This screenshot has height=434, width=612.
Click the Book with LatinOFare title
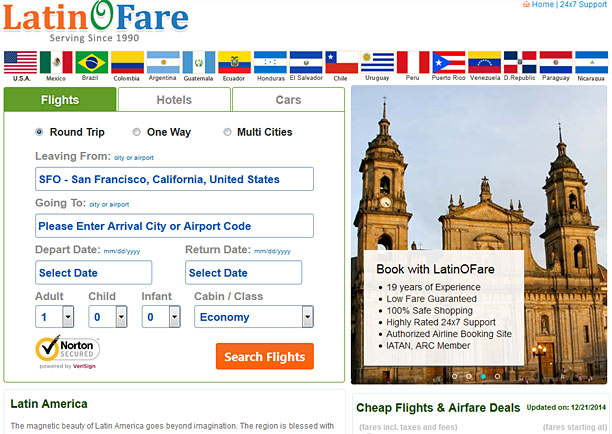click(435, 269)
